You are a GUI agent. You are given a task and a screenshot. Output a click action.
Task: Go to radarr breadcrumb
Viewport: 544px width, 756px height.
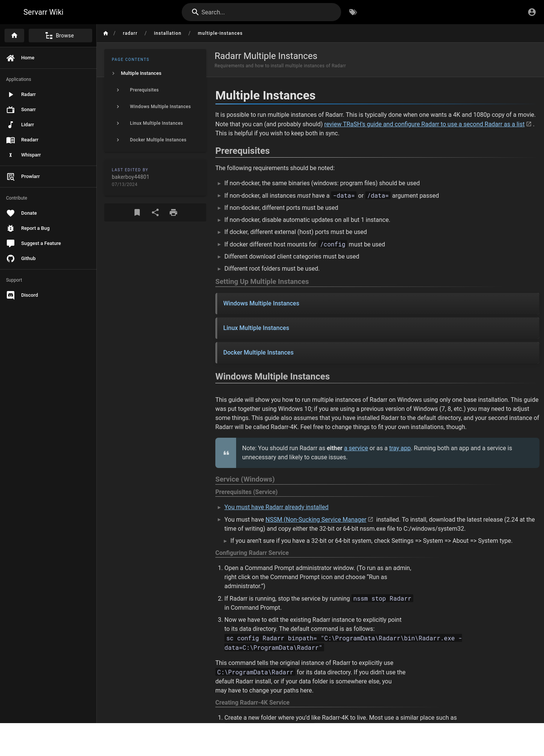[130, 33]
